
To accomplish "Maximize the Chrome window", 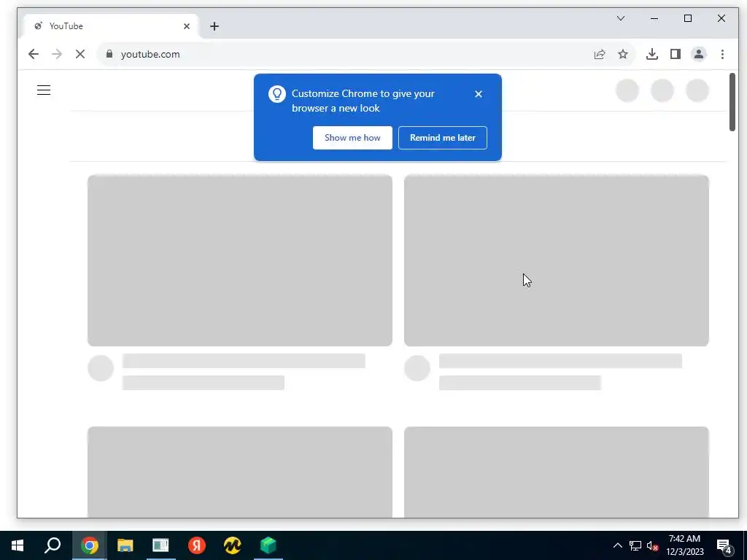I will click(688, 18).
